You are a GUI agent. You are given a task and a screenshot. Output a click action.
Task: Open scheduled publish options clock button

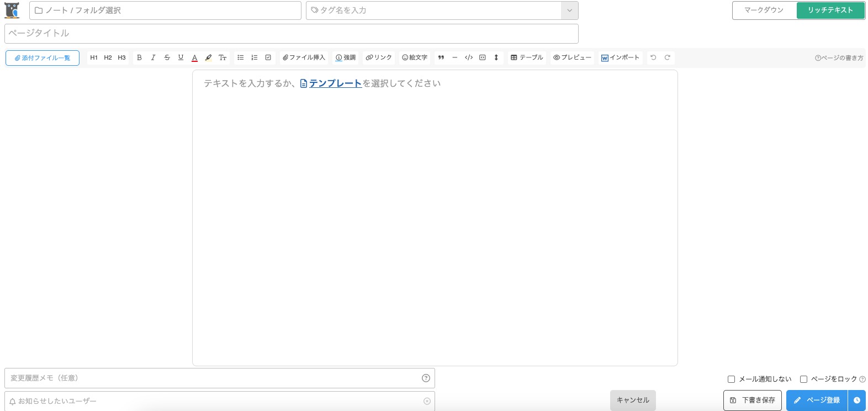tap(857, 401)
